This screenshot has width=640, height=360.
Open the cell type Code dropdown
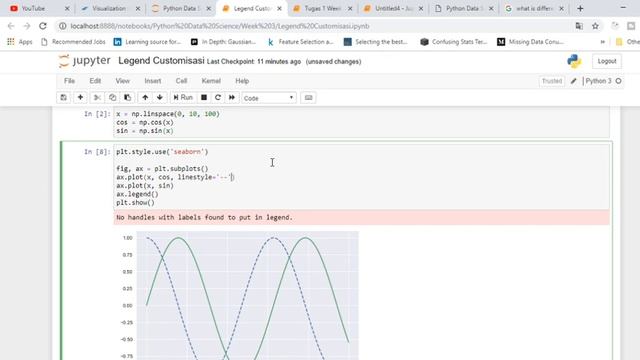point(269,98)
